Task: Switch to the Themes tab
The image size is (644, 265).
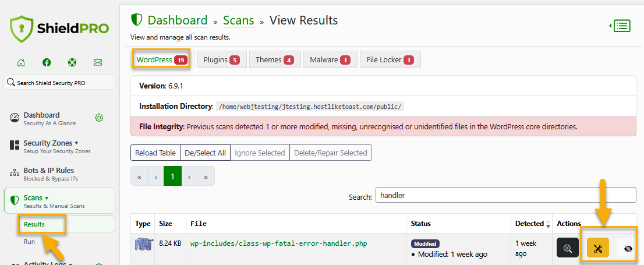Action: tap(275, 59)
